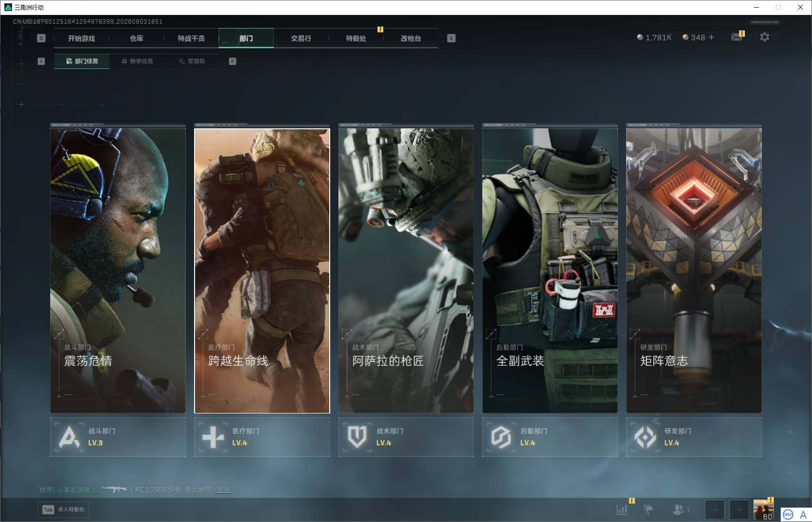
Task: Click the 医疗部门 LV.4 level text
Action: click(x=239, y=443)
